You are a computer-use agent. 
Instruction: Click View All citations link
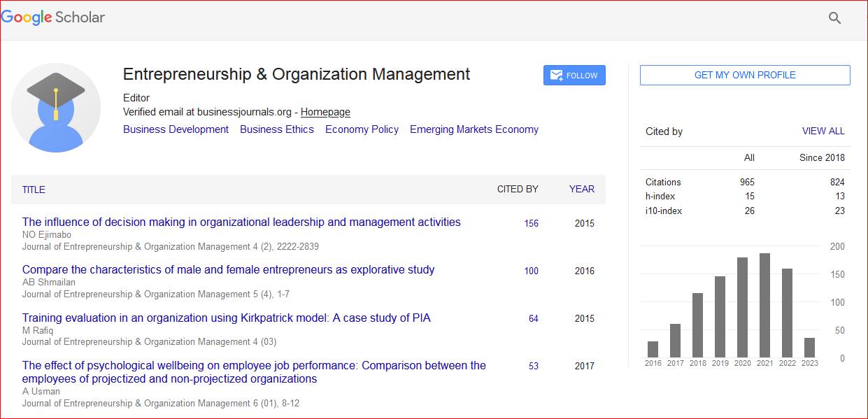tap(823, 131)
